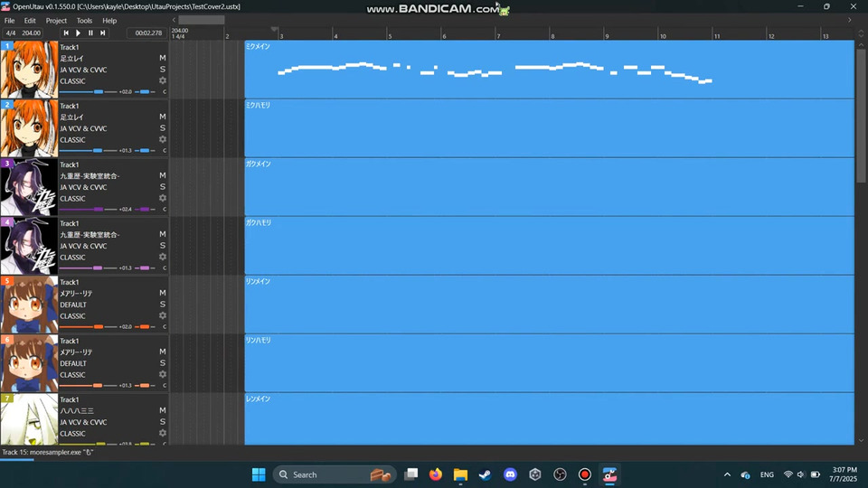Adjust track 3 volume slider
The width and height of the screenshot is (868, 488).
[x=89, y=209]
